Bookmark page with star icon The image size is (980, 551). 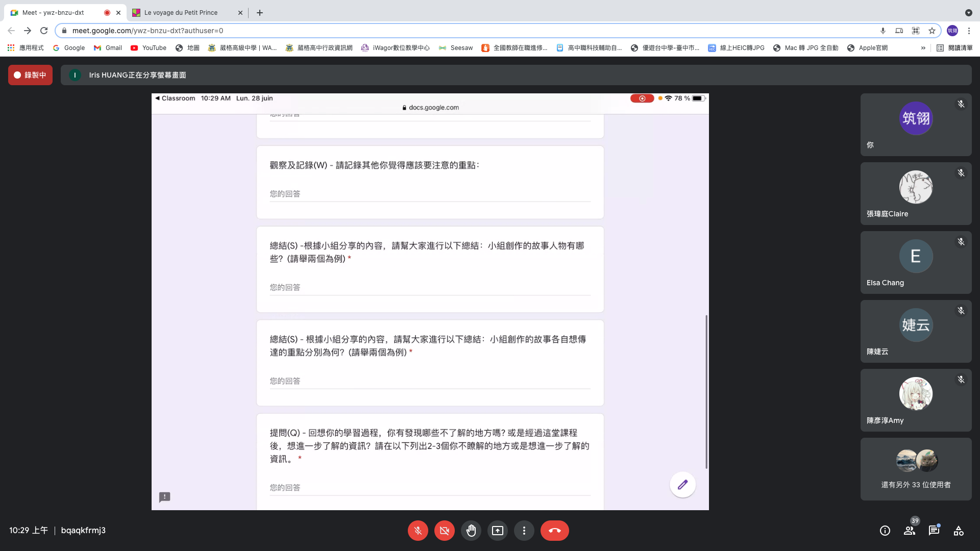tap(932, 31)
